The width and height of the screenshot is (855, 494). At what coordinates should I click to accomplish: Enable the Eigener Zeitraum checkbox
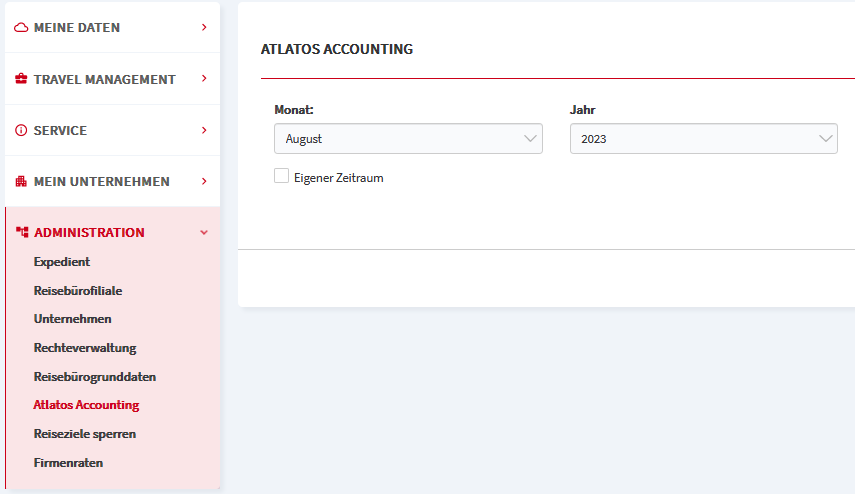(x=281, y=176)
